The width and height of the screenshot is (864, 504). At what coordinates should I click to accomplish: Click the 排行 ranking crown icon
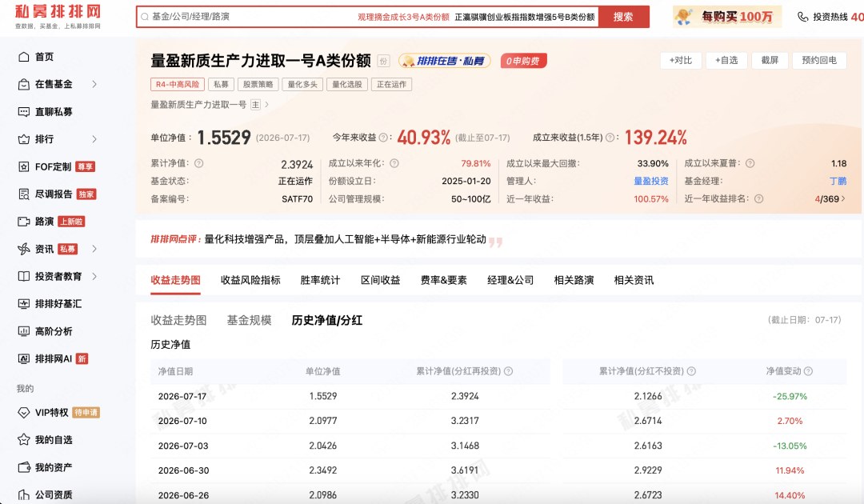coord(24,139)
